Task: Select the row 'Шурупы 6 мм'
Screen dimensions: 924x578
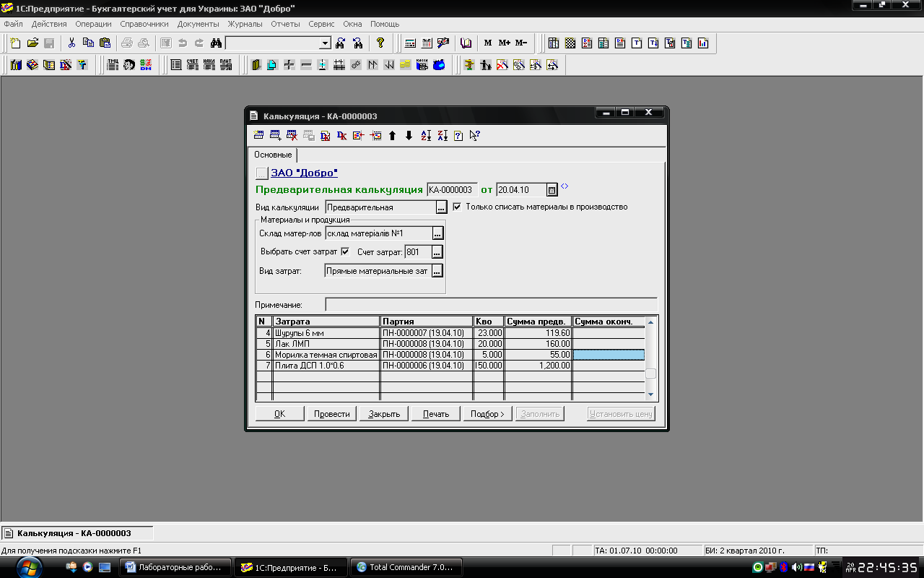Action: [x=450, y=333]
